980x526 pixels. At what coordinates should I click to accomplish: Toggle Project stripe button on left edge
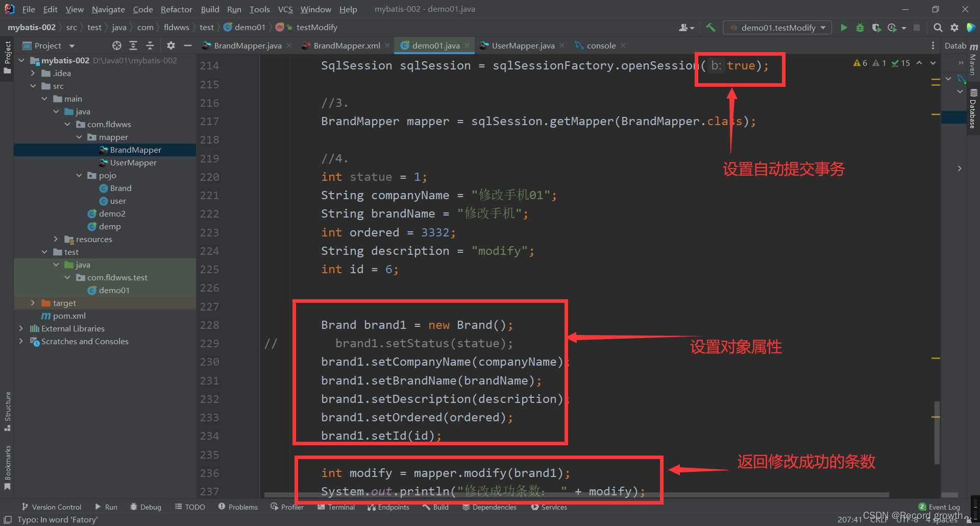point(7,57)
